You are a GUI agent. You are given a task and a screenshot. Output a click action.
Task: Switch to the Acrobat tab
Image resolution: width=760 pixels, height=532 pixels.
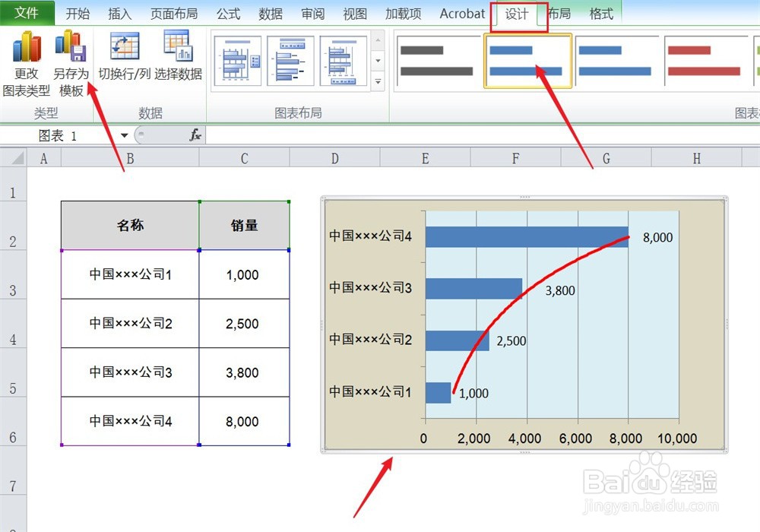462,14
